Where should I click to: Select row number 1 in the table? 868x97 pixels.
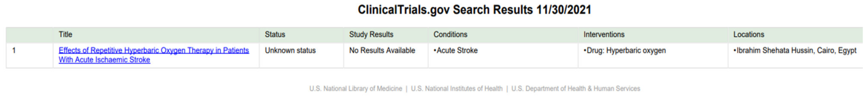point(14,51)
